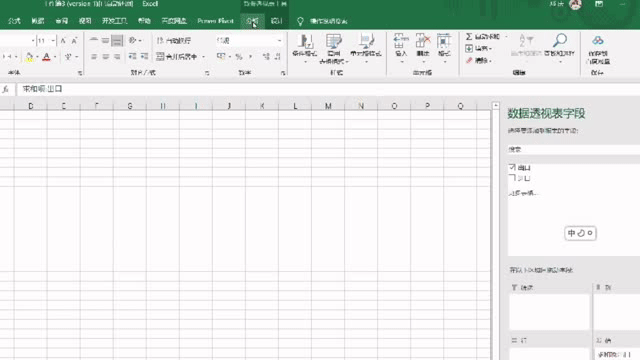Select column J header
Viewport: 640px width, 360px height.
229,106
